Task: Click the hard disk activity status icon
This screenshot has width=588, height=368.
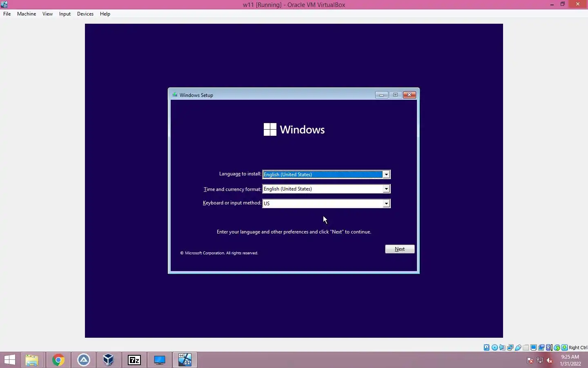Action: coord(486,348)
